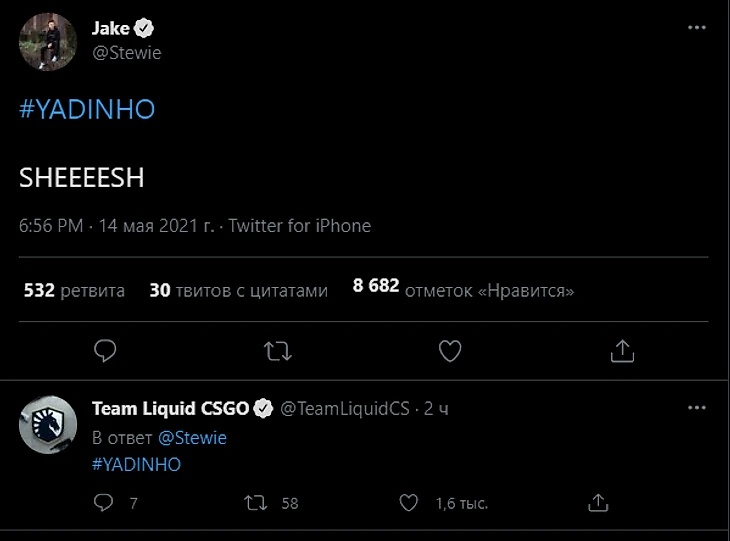Share Team Liquid CSGO's reply
This screenshot has height=541, width=730.
[597, 502]
